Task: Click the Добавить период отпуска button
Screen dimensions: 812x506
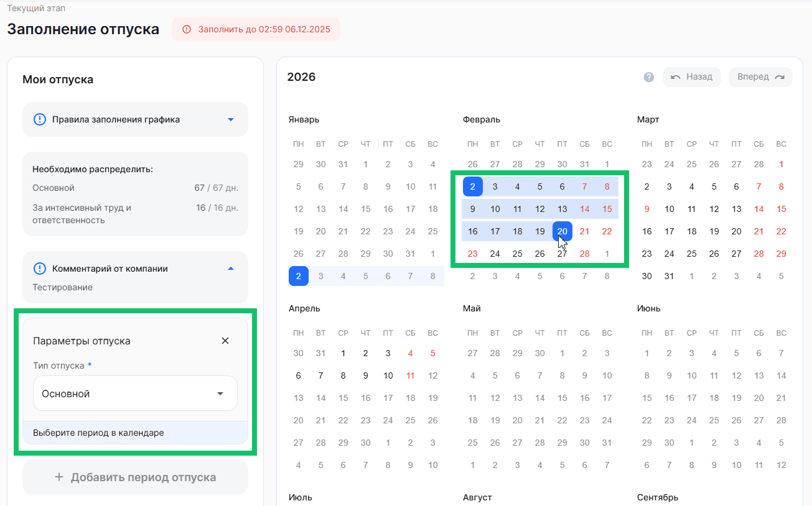Action: pos(135,477)
